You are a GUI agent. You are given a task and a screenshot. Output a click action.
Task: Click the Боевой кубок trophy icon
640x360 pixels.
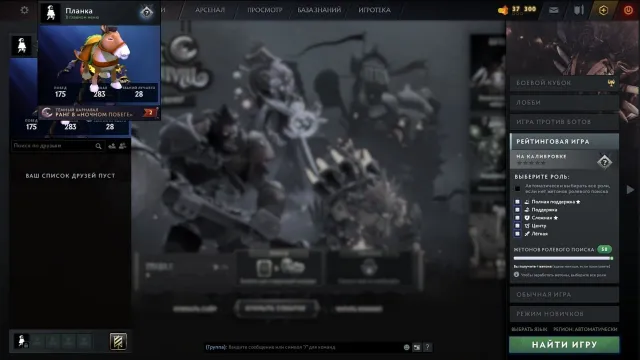pyautogui.click(x=611, y=83)
